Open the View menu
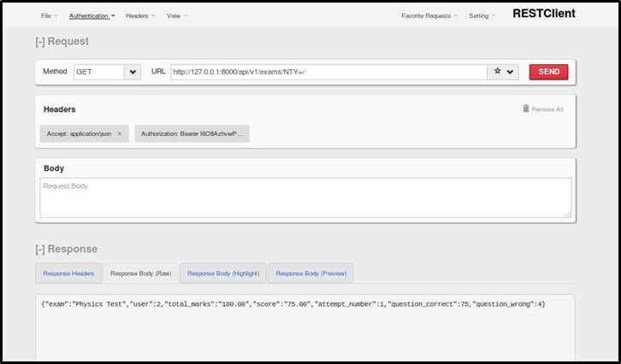The width and height of the screenshot is (621, 364). pos(176,15)
